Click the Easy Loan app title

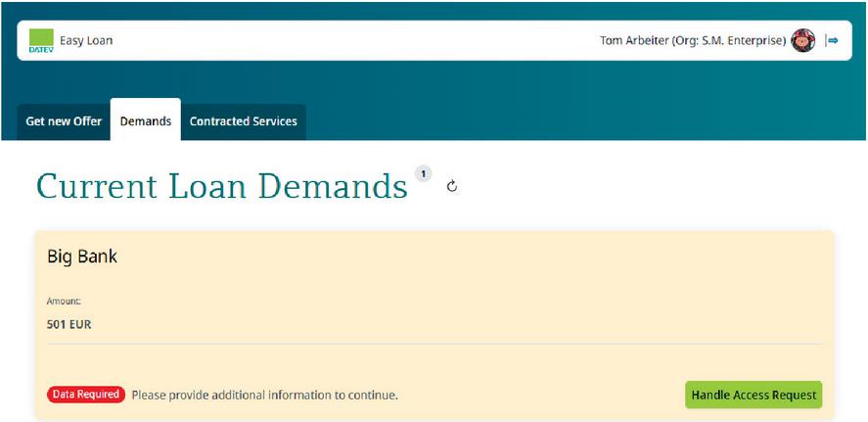pyautogui.click(x=86, y=41)
